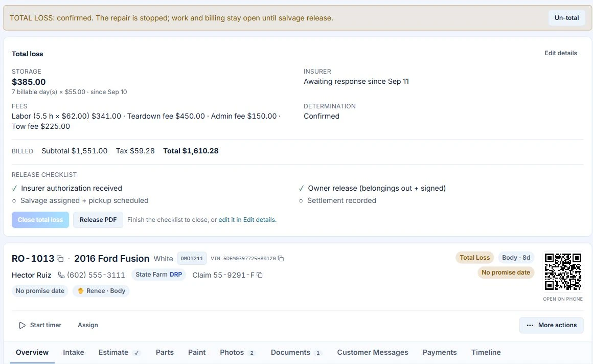Click the 2016 Ford Fusion title

coord(111,259)
